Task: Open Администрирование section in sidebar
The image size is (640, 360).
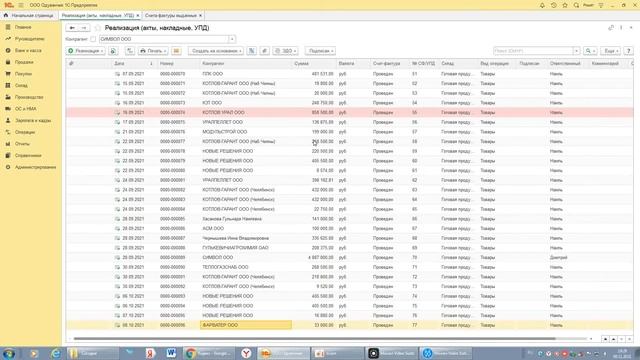Action: [35, 167]
